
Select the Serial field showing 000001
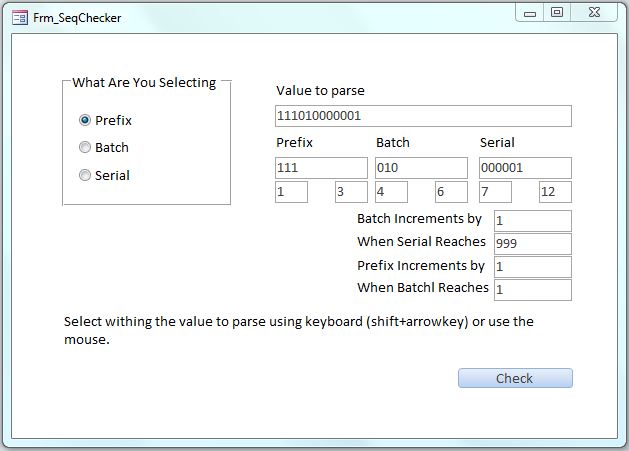tap(525, 168)
